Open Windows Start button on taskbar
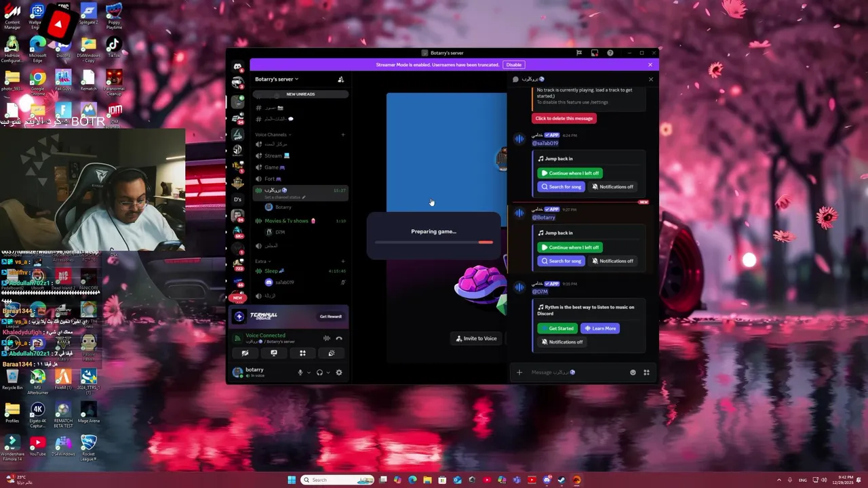868x488 pixels. (x=292, y=480)
